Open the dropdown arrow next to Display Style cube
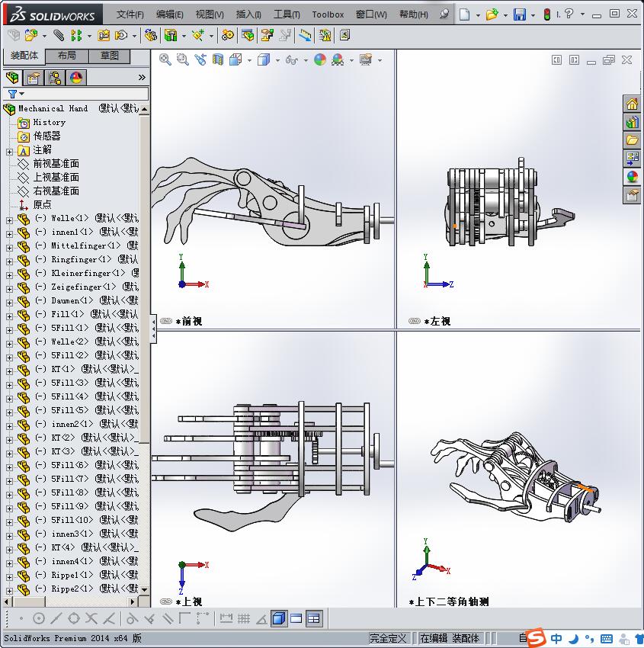The width and height of the screenshot is (644, 648). point(277,60)
